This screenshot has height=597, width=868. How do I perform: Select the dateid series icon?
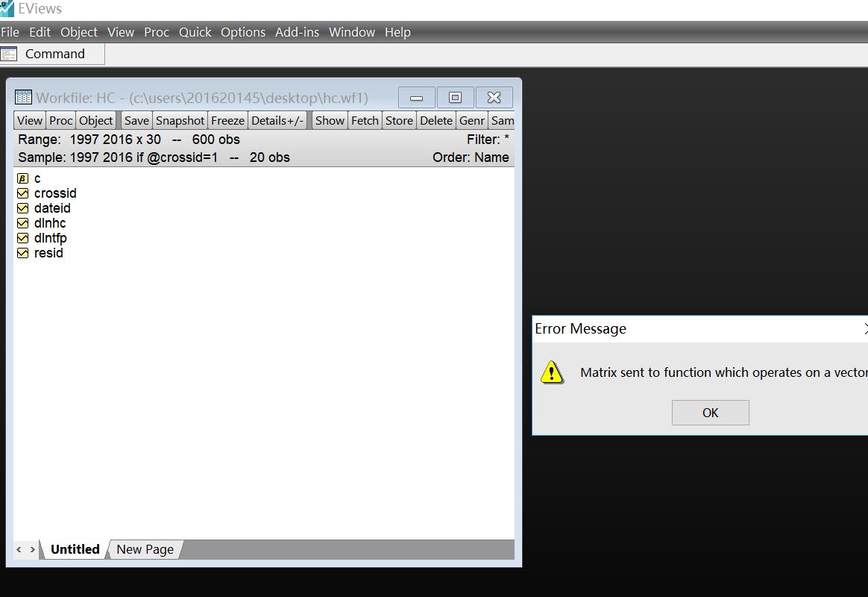[22, 208]
